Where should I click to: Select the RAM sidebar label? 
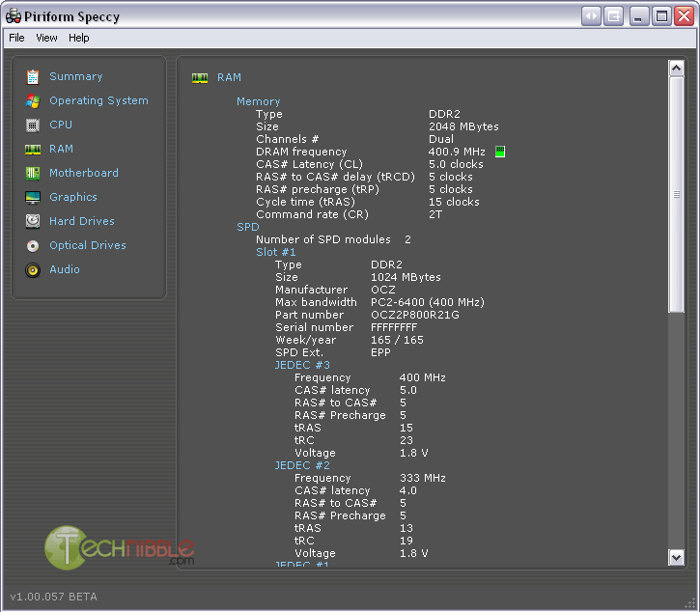click(61, 149)
